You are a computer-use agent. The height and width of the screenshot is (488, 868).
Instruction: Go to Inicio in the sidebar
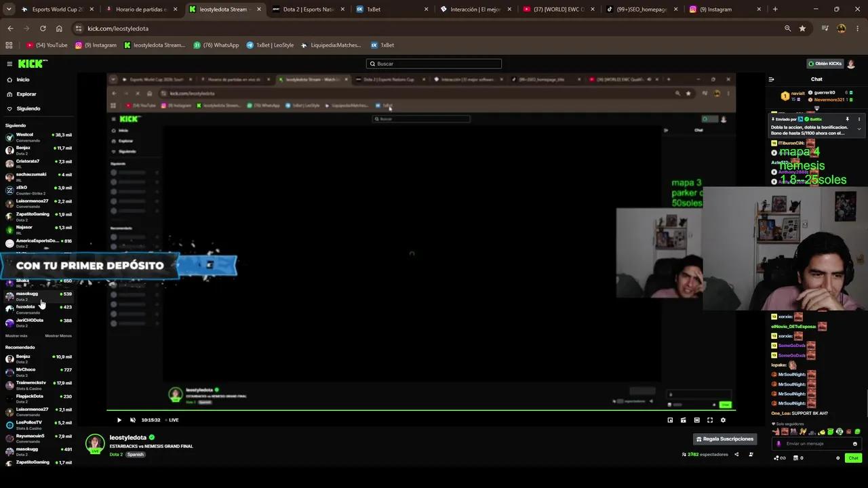(x=23, y=80)
